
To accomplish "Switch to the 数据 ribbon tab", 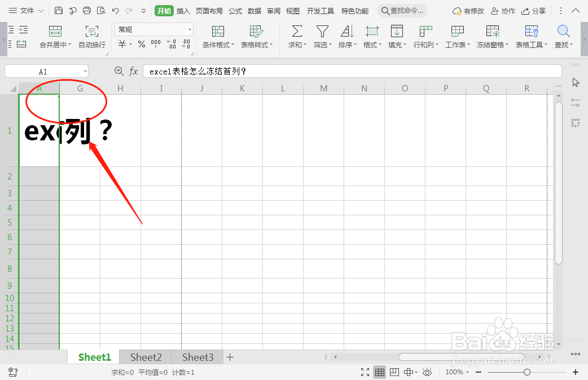I will pyautogui.click(x=254, y=11).
